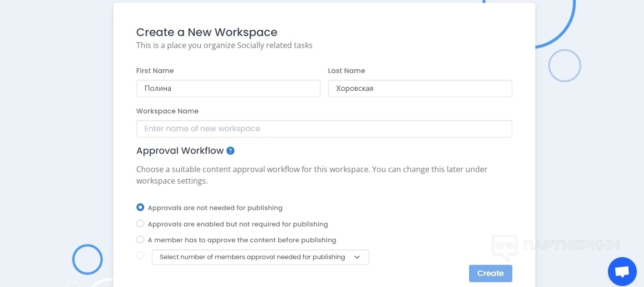Viewport: 644px width, 287px height.
Task: Open the 'Select number of members approval' dropdown
Action: click(x=253, y=257)
